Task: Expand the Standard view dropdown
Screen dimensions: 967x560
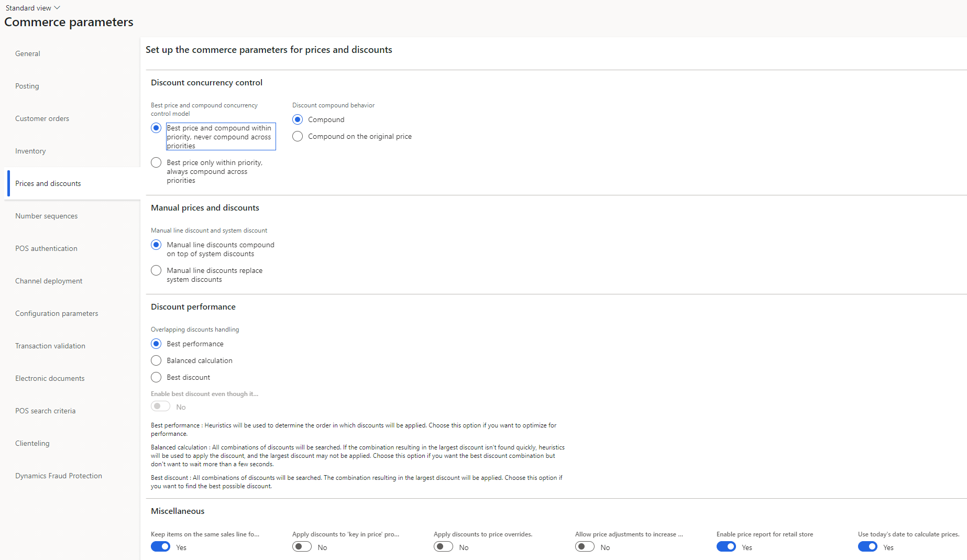Action: tap(33, 8)
